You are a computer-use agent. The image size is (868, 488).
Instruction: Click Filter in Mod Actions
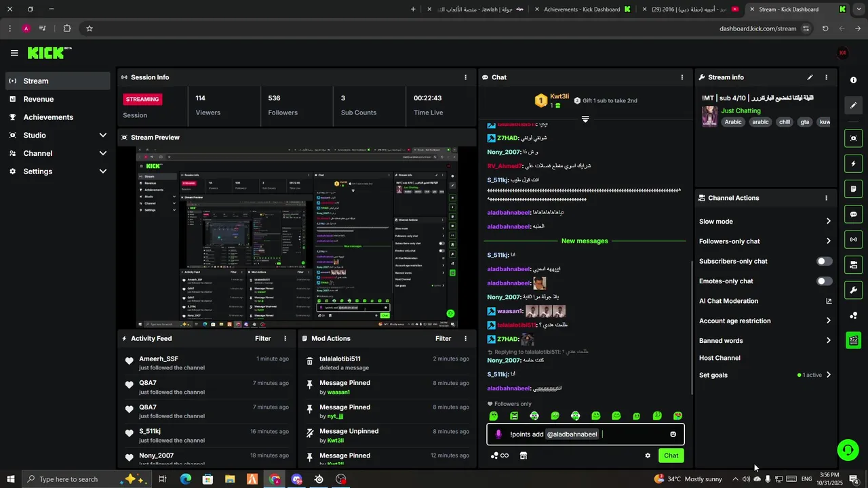(x=443, y=338)
